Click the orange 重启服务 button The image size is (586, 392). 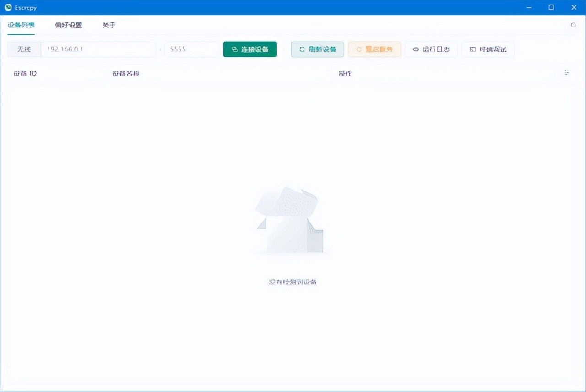[x=374, y=49]
